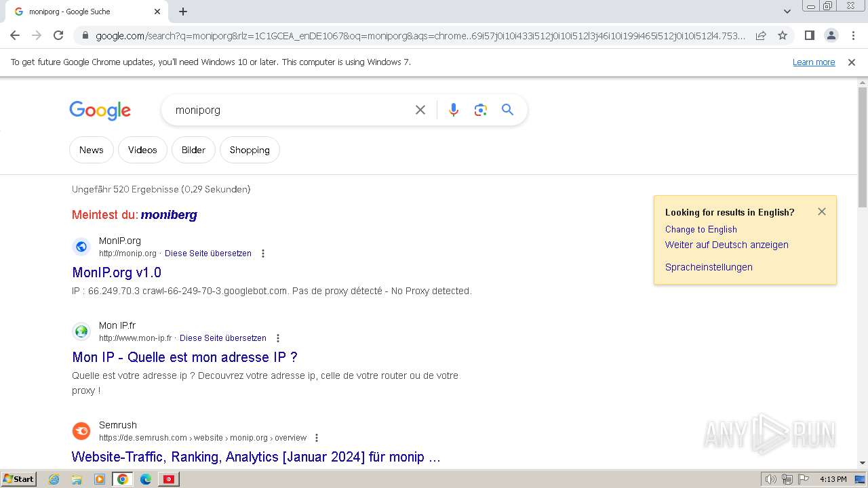Filter results by Bilder
Viewport: 868px width, 488px height.
pos(193,150)
